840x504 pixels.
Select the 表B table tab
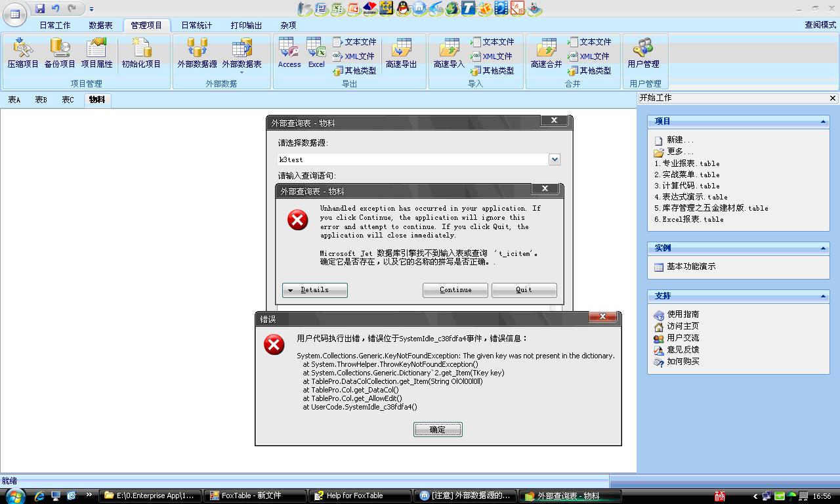pyautogui.click(x=41, y=100)
